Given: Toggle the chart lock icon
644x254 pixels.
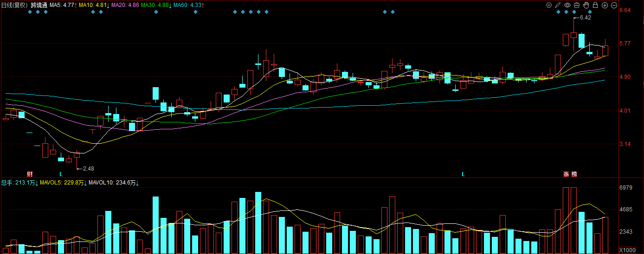Looking at the screenshot, I should [595, 5].
